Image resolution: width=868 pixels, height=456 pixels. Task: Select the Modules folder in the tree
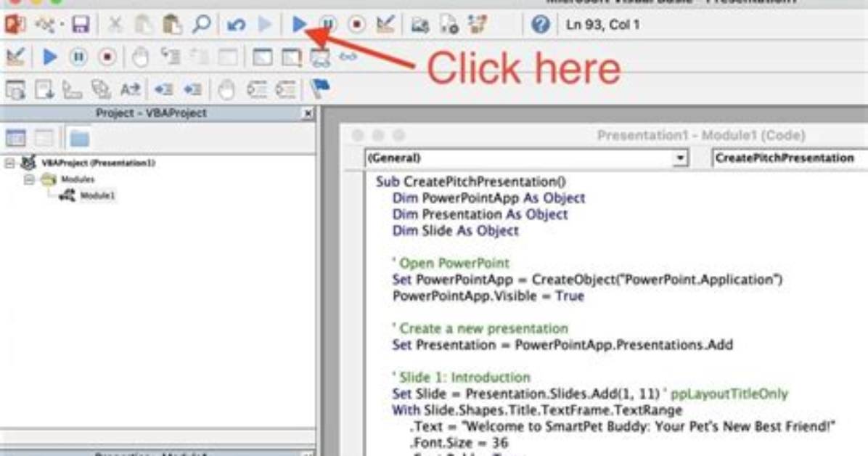tap(78, 179)
